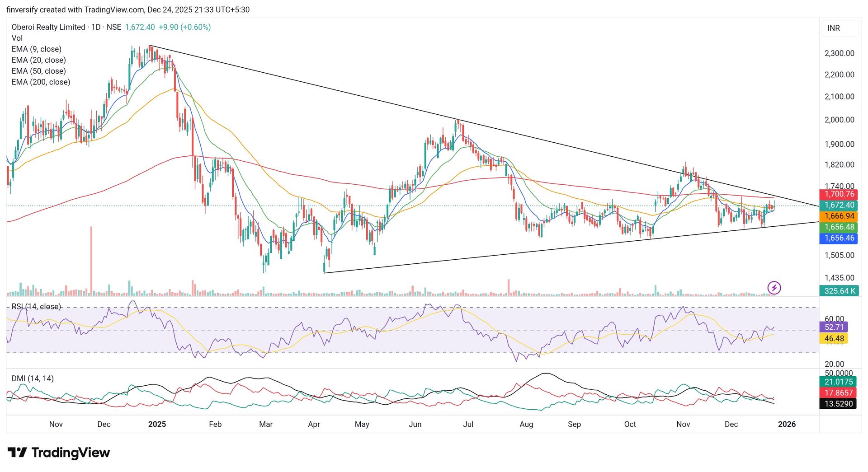
Task: Click the red 1,700.76 price tag
Action: pos(839,194)
